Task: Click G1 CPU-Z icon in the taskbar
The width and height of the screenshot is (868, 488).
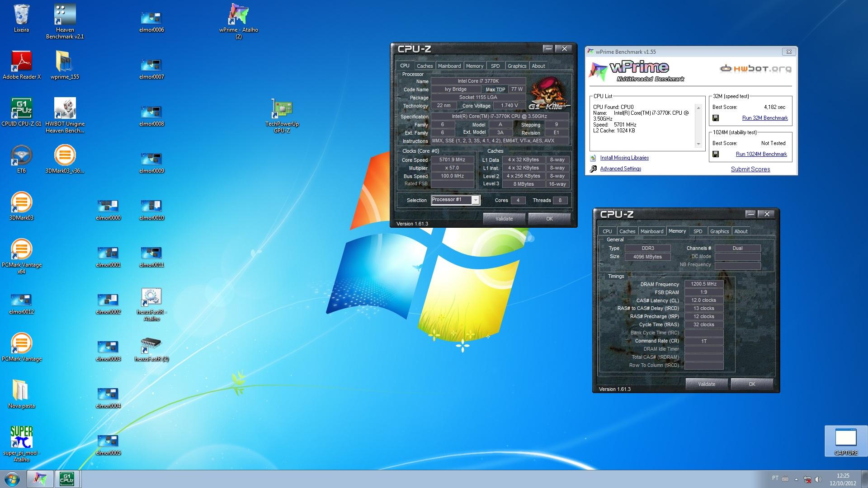Action: tap(67, 479)
